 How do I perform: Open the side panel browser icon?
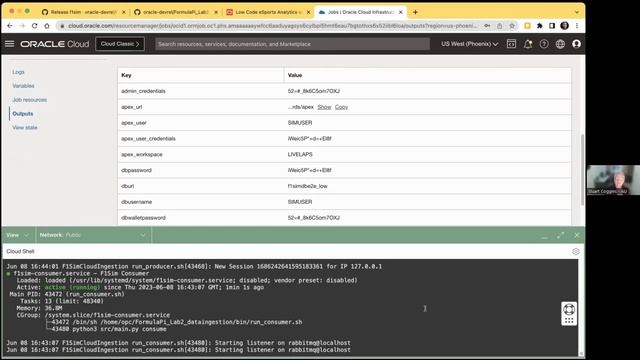[552, 26]
